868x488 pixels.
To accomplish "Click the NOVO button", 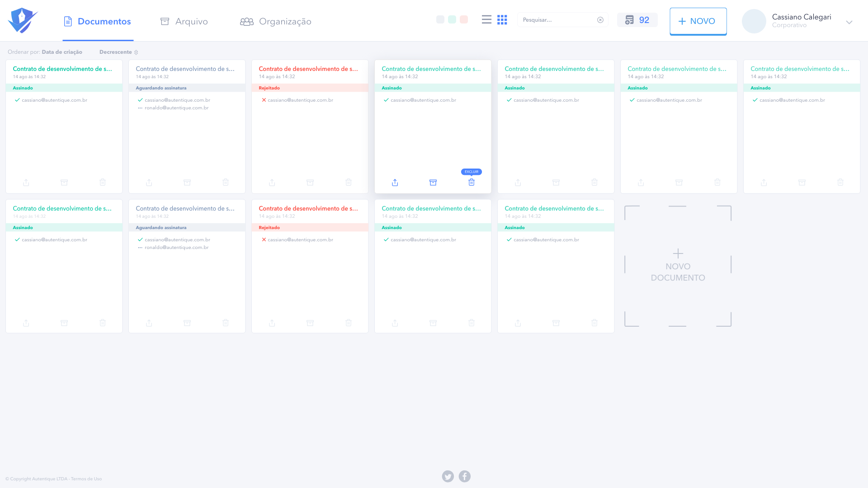I will 698,21.
